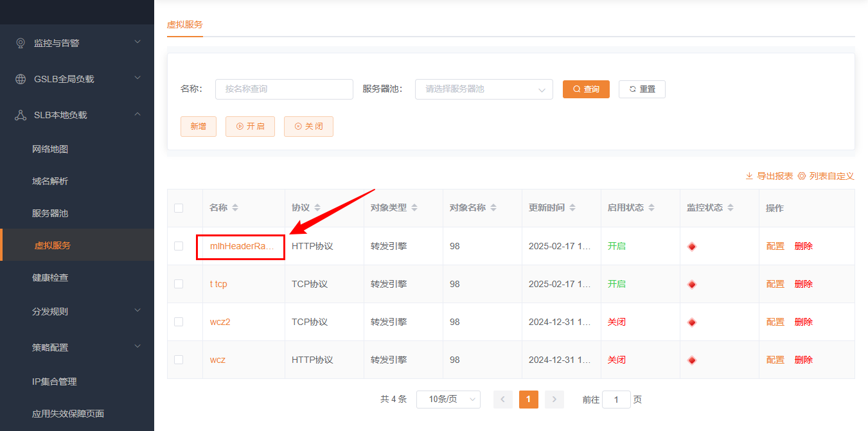Sort table by 名称 column arrows
Viewport: 868px width, 431px height.
click(235, 208)
